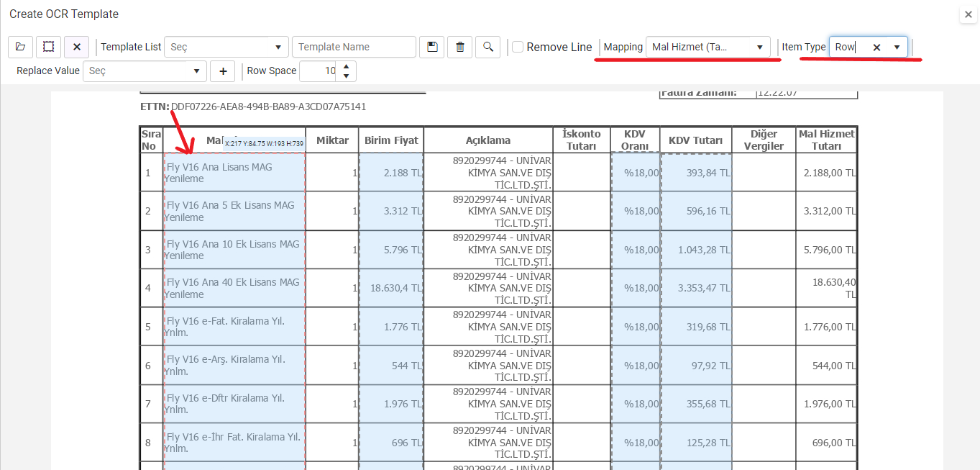Click unit price 18.630,4 TL
The height and width of the screenshot is (470, 980).
click(x=396, y=288)
